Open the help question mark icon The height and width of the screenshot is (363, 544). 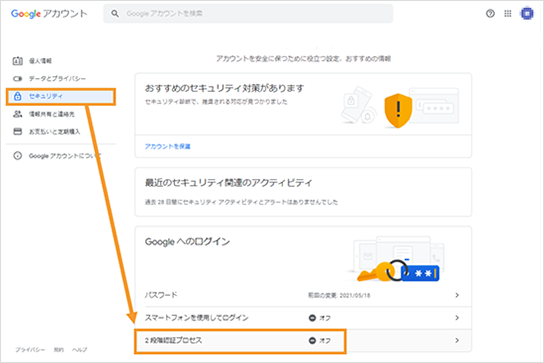tap(490, 14)
